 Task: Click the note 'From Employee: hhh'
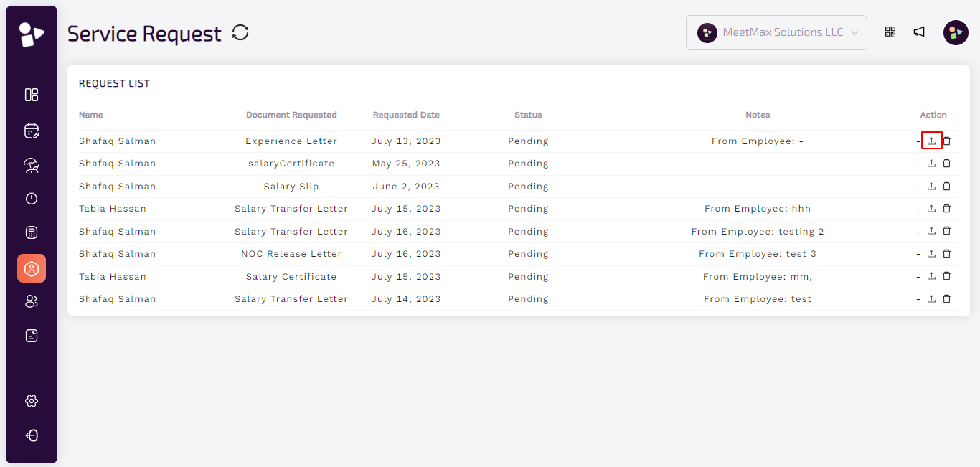[x=758, y=209]
